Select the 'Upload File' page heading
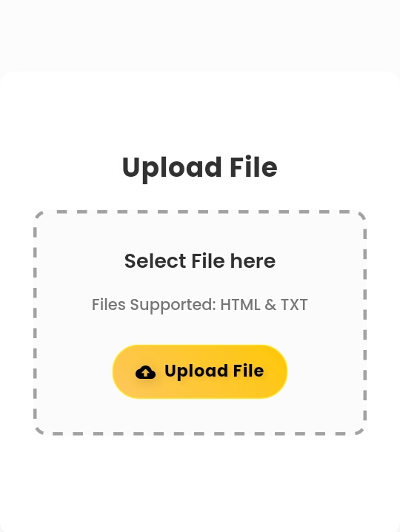This screenshot has height=532, width=400. coord(200,167)
